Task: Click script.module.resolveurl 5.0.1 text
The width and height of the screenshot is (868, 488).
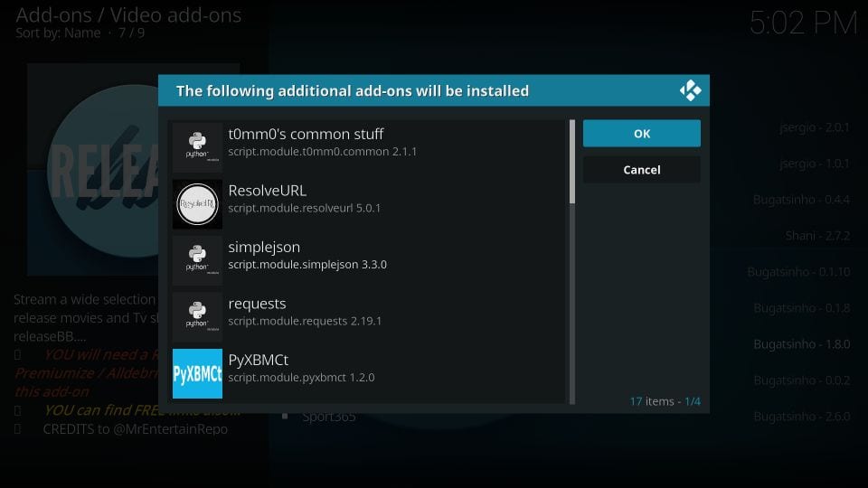Action: [305, 208]
